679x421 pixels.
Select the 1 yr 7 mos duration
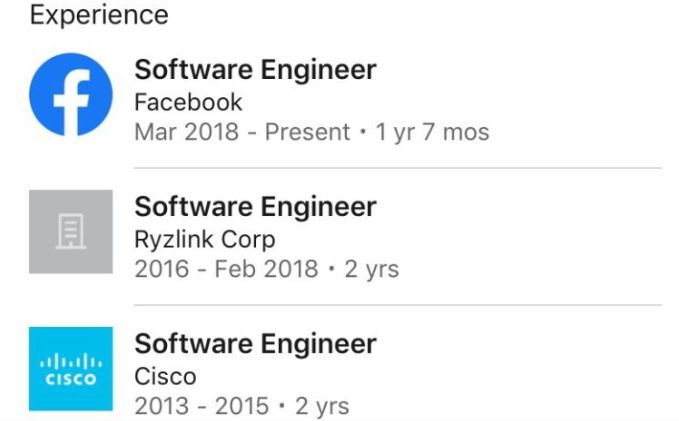(x=433, y=132)
